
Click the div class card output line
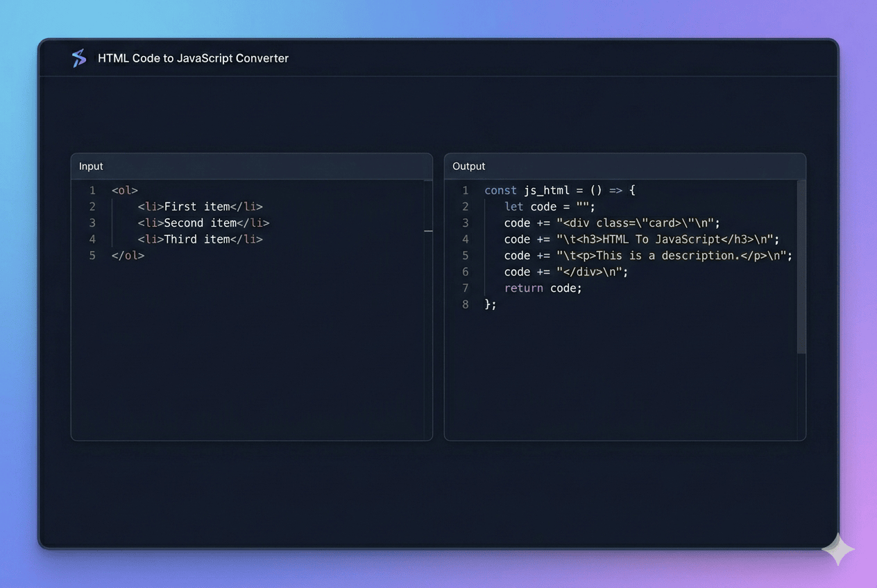coord(612,223)
